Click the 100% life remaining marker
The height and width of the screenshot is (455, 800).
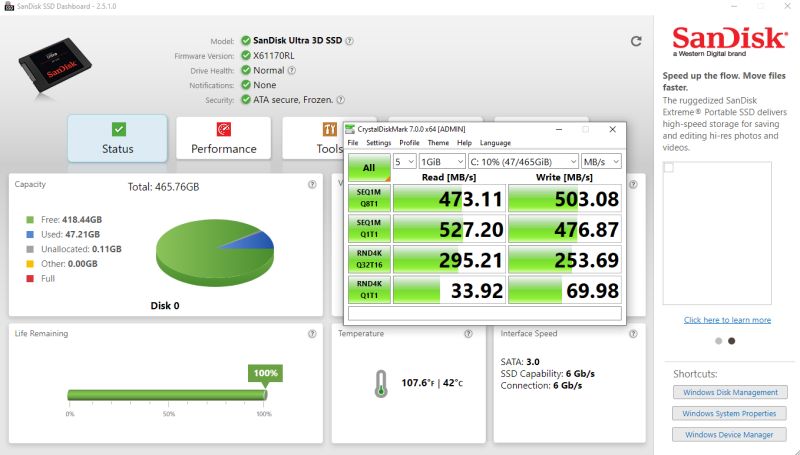pyautogui.click(x=265, y=373)
